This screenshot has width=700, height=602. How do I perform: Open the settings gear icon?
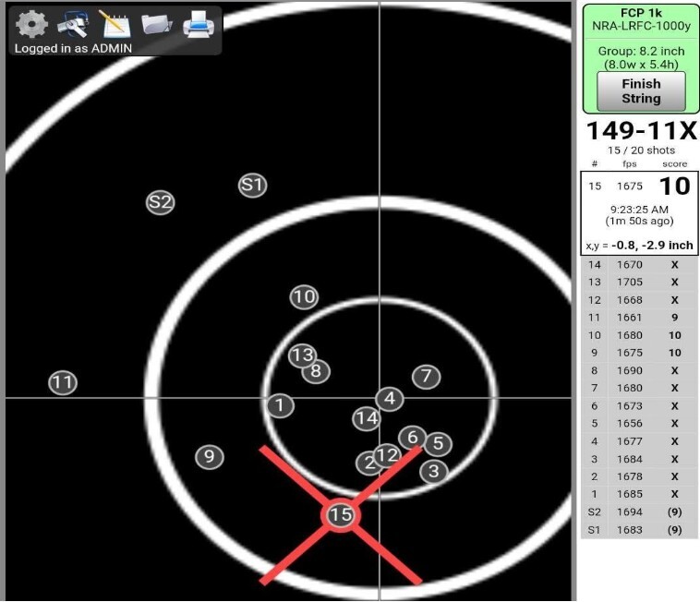(x=32, y=23)
